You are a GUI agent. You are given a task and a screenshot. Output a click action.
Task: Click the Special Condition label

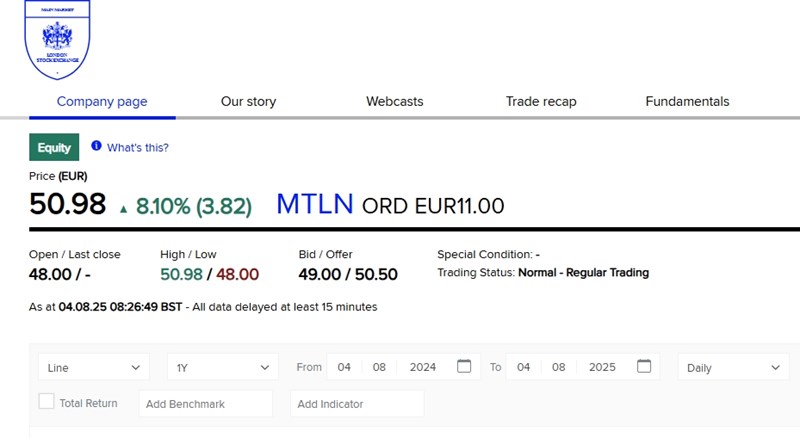pyautogui.click(x=485, y=254)
